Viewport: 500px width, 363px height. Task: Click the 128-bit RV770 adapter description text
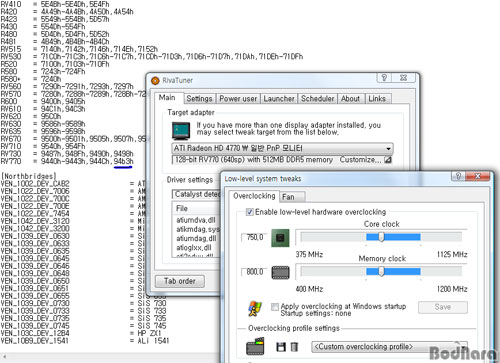click(x=254, y=160)
